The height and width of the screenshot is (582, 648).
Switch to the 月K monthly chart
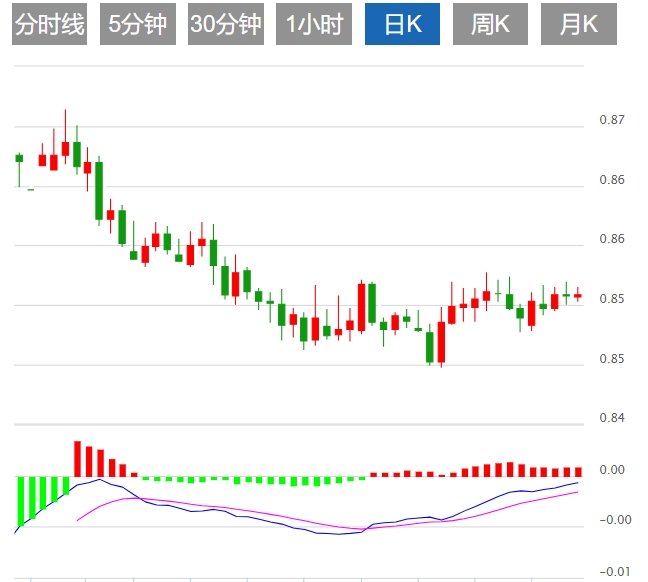[579, 24]
